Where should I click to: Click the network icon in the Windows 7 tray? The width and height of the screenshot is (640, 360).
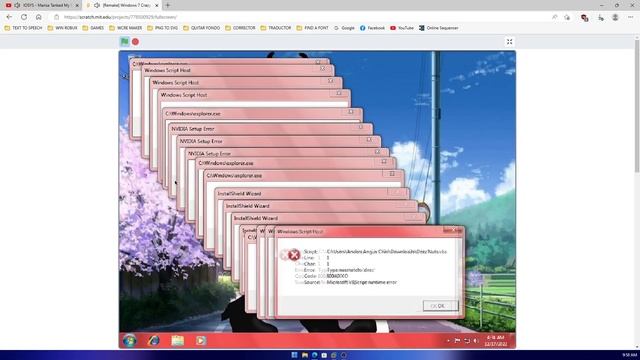click(467, 341)
